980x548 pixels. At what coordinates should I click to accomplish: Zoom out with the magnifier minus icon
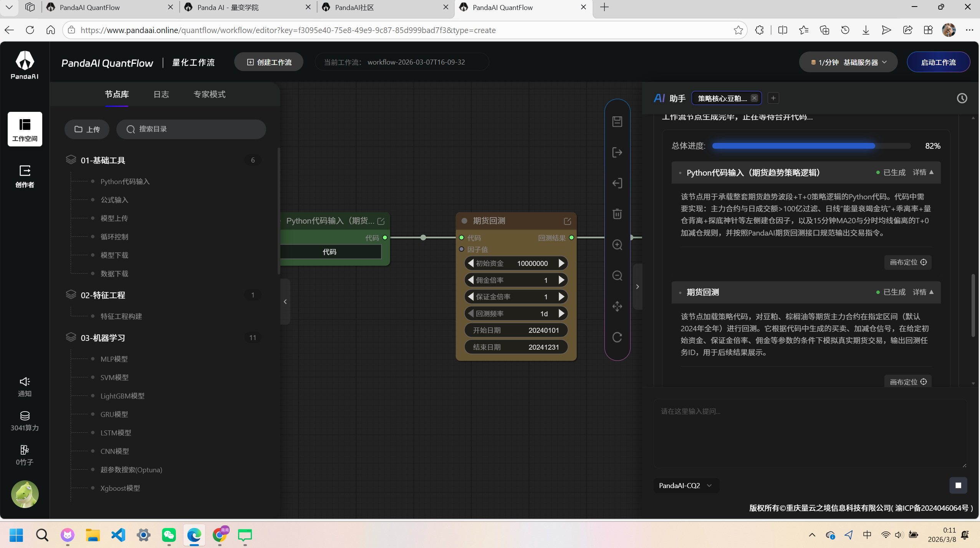tap(617, 276)
